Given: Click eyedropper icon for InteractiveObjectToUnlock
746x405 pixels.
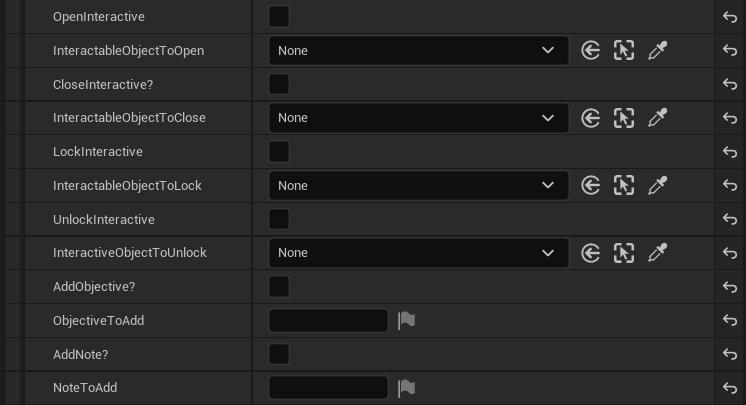Looking at the screenshot, I should click(x=657, y=253).
